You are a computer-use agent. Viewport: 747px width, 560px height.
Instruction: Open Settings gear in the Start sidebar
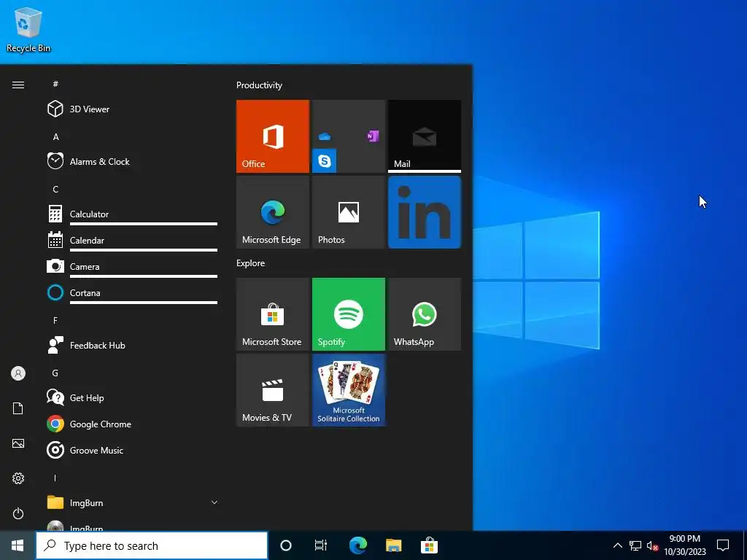[x=18, y=478]
